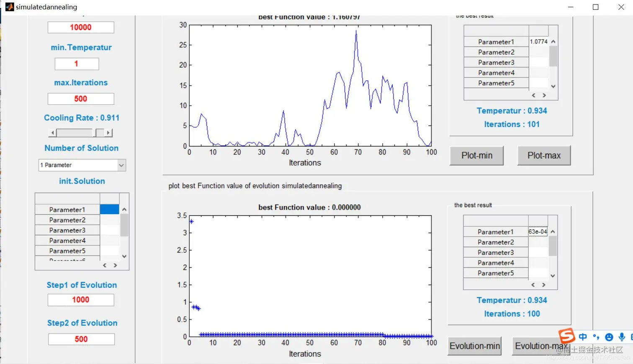
Task: Click the Cooling Rate slider left arrow
Action: tap(52, 133)
